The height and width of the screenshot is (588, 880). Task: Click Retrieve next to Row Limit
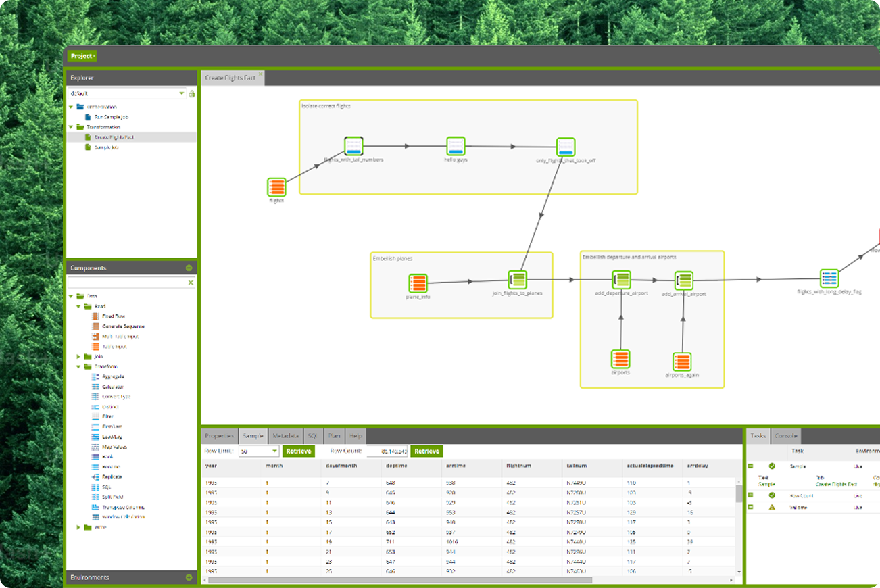(x=299, y=451)
